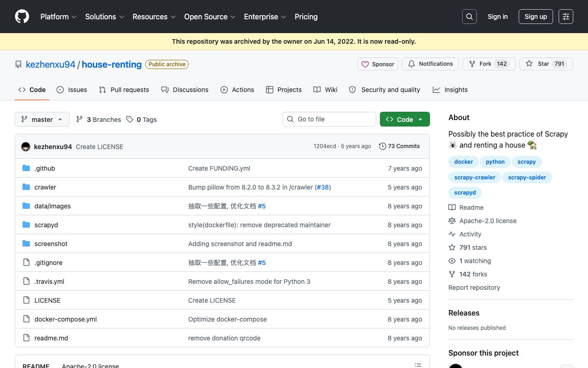Open the Security and quality tab
588x368 pixels.
pyautogui.click(x=384, y=90)
